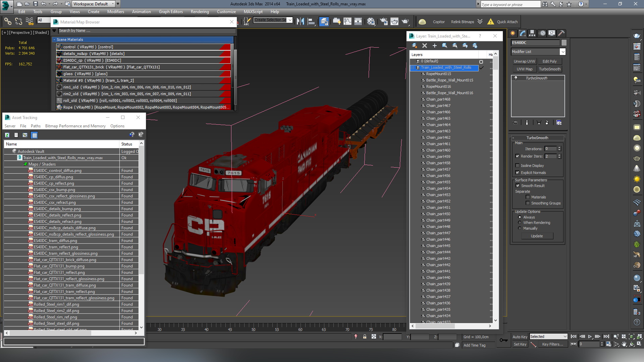Click Configure Modifier Sets icon
644x362 pixels.
tap(559, 123)
